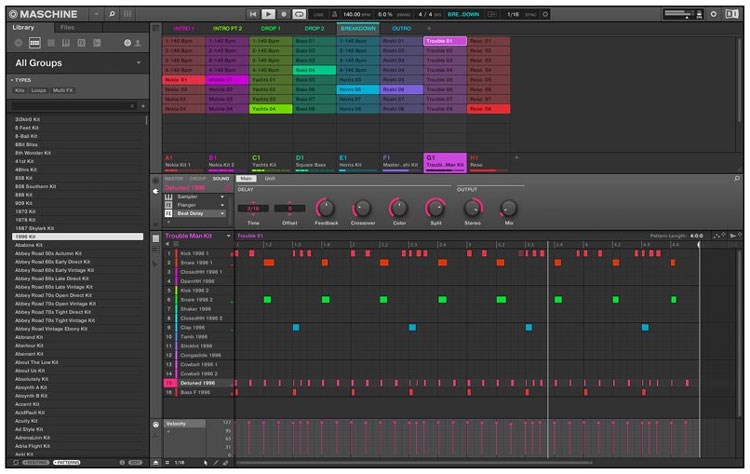Switch to the SOUND tab

coord(221,179)
